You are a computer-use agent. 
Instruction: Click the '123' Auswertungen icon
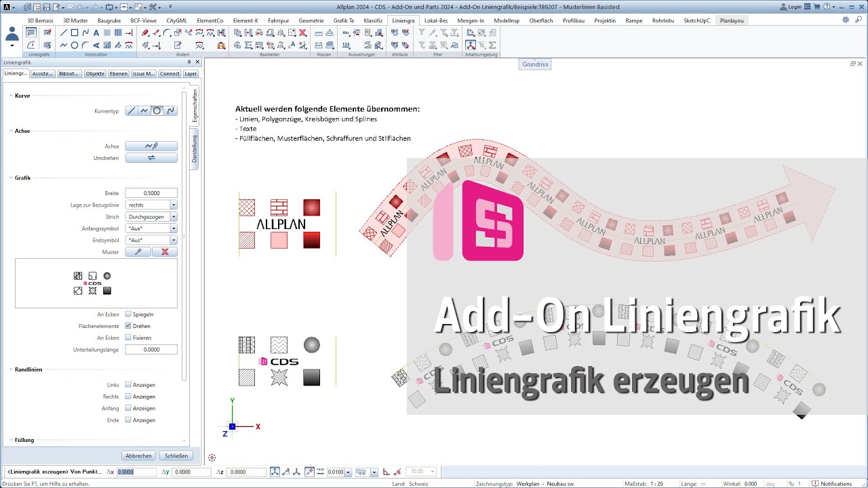click(346, 45)
